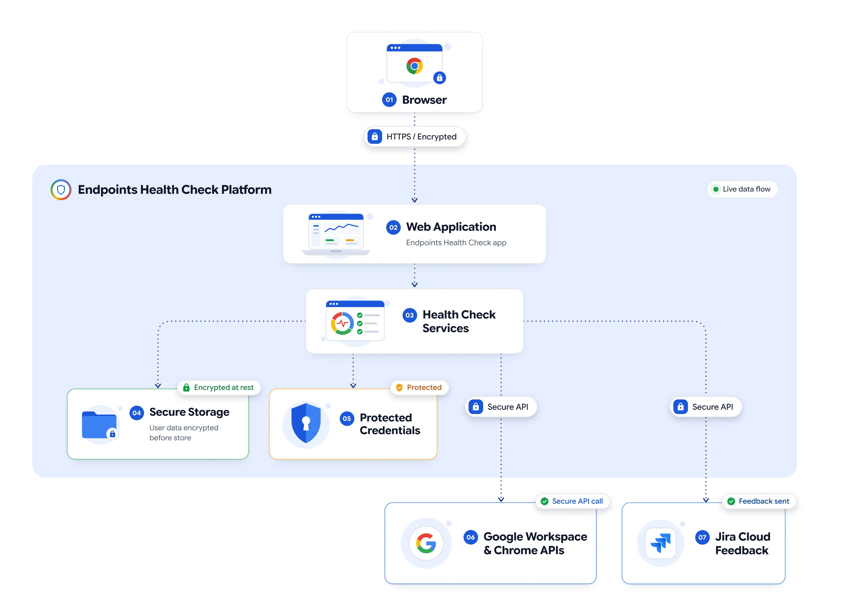
Task: Click the lock icon in HTTPS / Encrypted pill
Action: click(x=375, y=136)
